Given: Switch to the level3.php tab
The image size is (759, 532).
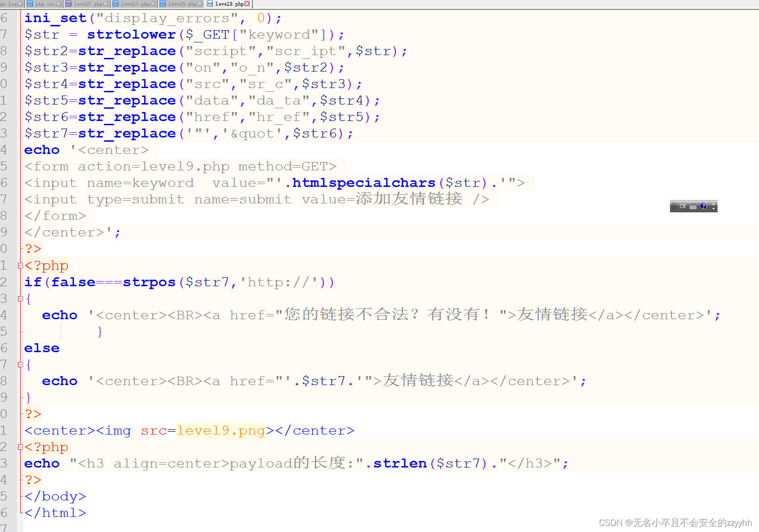Looking at the screenshot, I should (x=134, y=4).
